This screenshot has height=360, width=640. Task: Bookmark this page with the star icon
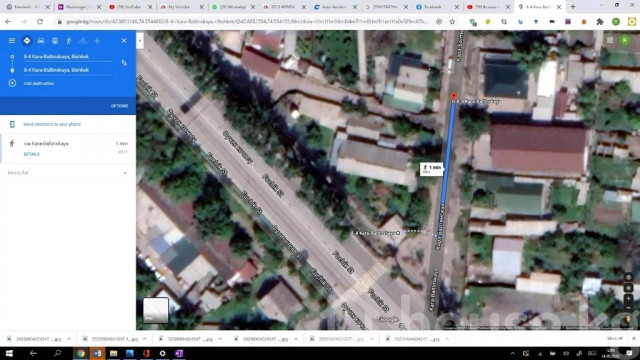(x=452, y=22)
